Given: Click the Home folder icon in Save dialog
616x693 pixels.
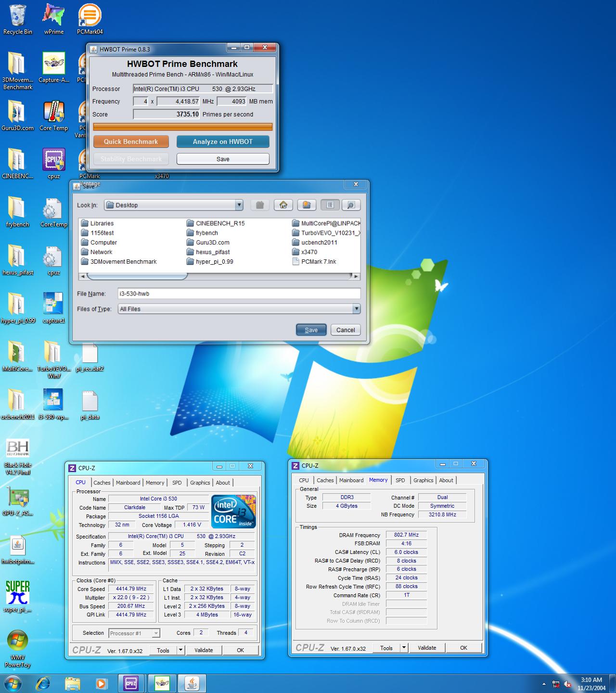Looking at the screenshot, I should click(x=283, y=205).
